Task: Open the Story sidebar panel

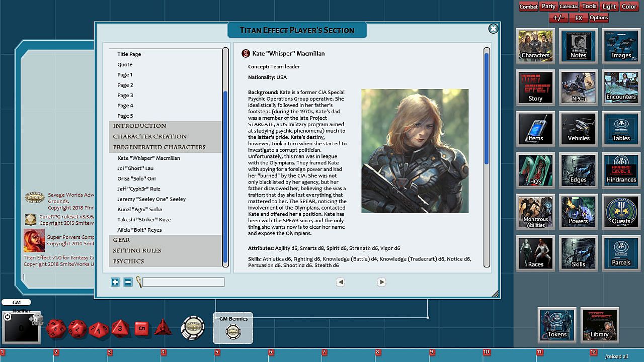Action: [535, 86]
